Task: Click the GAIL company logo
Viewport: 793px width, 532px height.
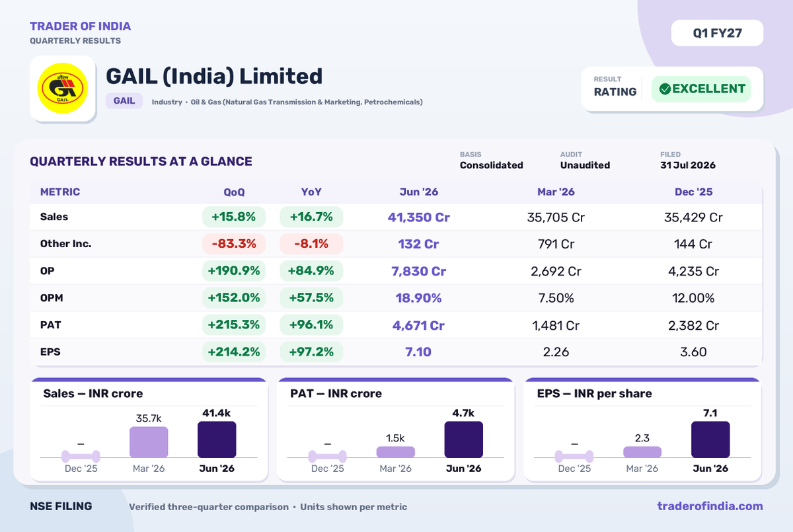Action: (63, 88)
